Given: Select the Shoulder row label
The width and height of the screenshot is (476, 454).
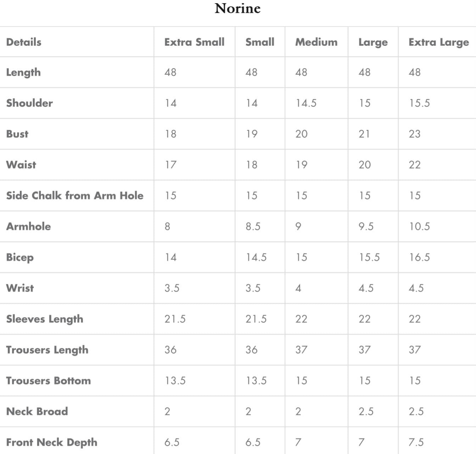Looking at the screenshot, I should pyautogui.click(x=29, y=103).
